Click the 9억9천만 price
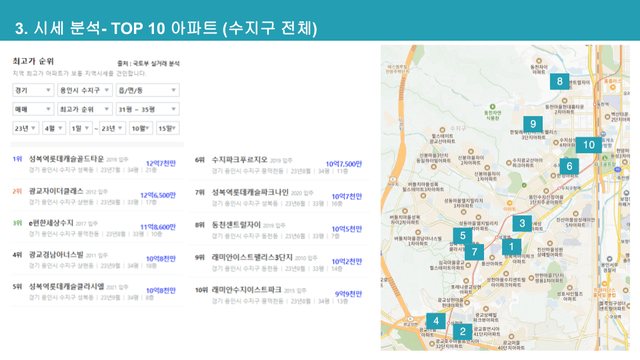Viewport: 640px width, 360px height. [348, 294]
